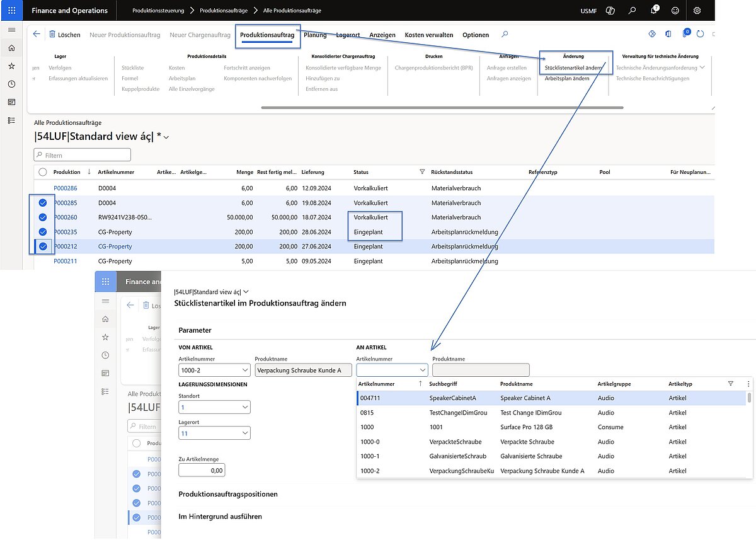The image size is (756, 540).
Task: Open system settings via the gear icon
Action: point(696,10)
